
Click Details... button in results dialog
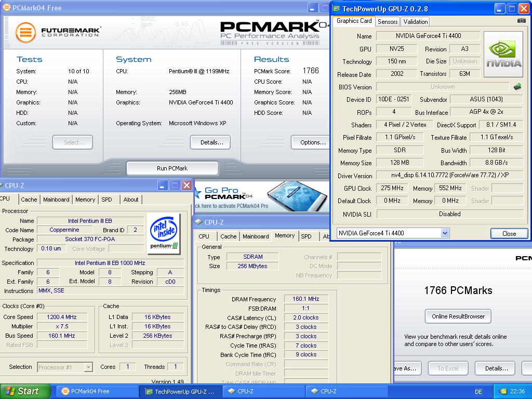pos(495,368)
